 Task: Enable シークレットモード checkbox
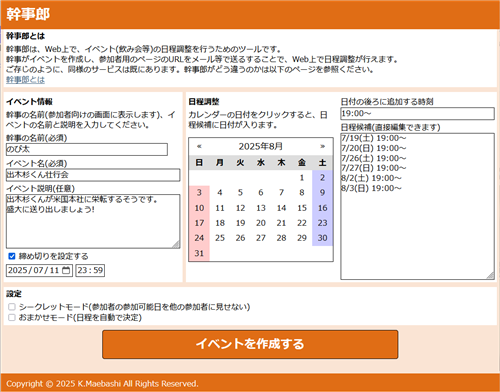coord(12,307)
